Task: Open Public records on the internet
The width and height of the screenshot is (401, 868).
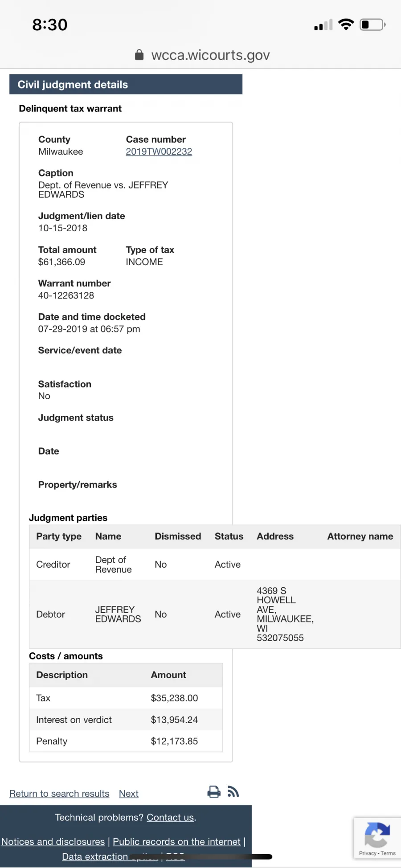Action: click(176, 842)
